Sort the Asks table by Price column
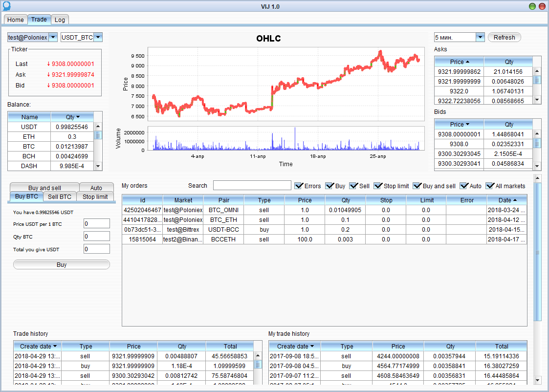This screenshot has height=392, width=549. coord(459,62)
